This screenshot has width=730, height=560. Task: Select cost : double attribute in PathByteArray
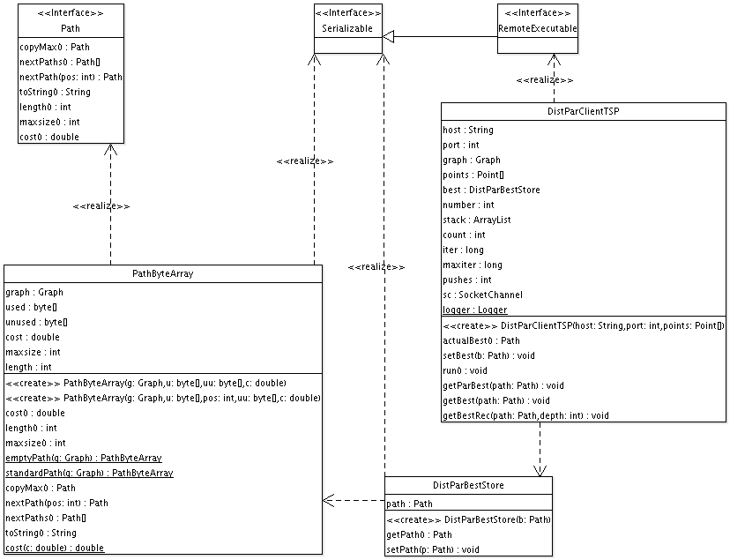pos(33,337)
